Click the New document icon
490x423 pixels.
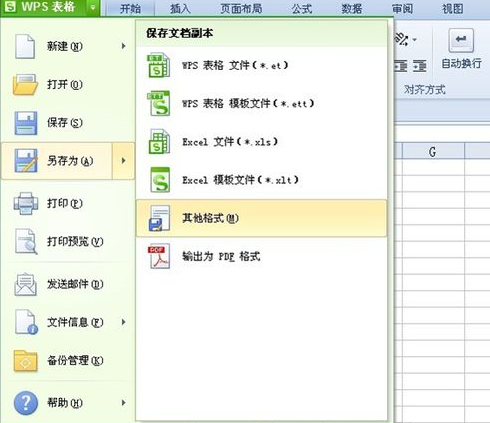coord(25,46)
